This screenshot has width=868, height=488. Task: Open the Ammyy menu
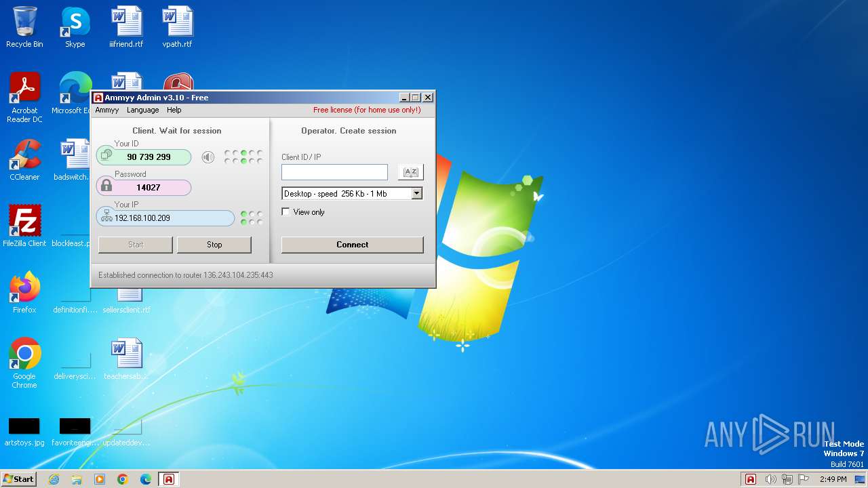click(x=107, y=110)
